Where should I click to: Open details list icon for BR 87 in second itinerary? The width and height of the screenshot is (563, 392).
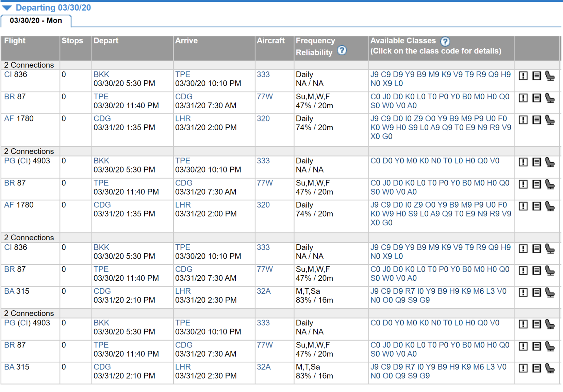pos(537,184)
